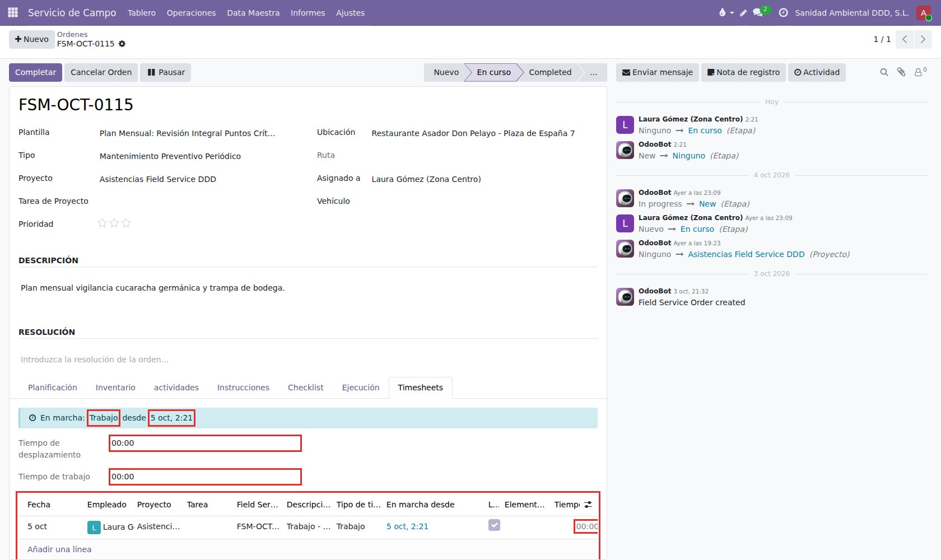Click the gear icon next to FSM-OCT-0115

coord(122,44)
